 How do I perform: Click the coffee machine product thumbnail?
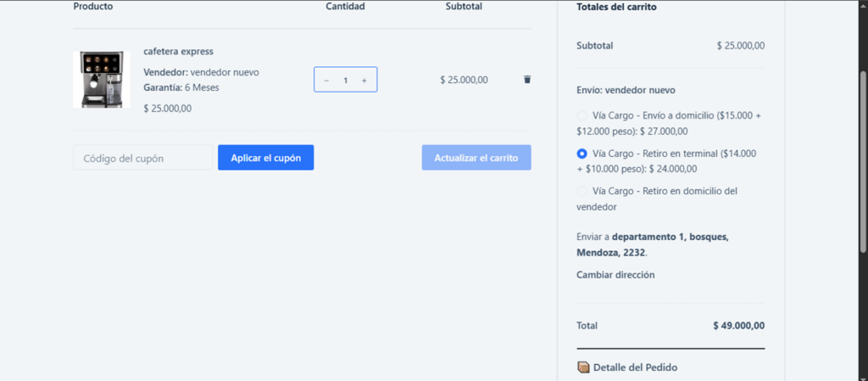pyautogui.click(x=102, y=80)
